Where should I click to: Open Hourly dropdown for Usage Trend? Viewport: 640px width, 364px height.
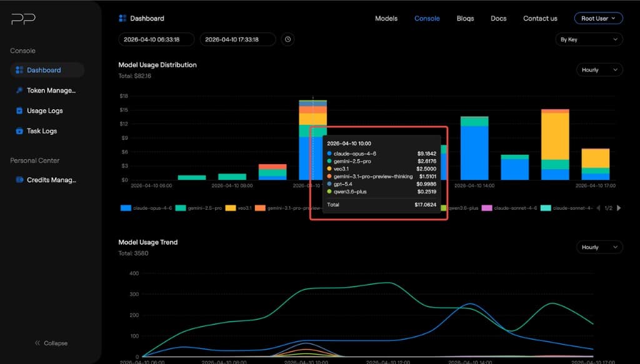tap(599, 247)
